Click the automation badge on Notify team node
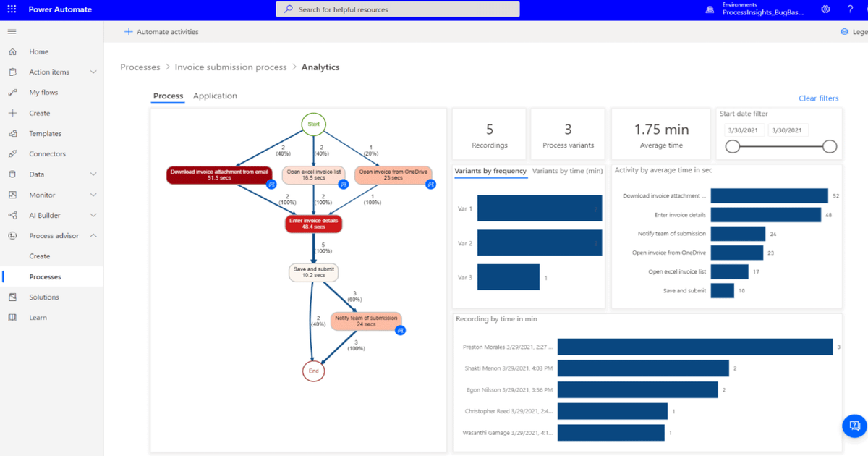The width and height of the screenshot is (868, 456). (400, 330)
